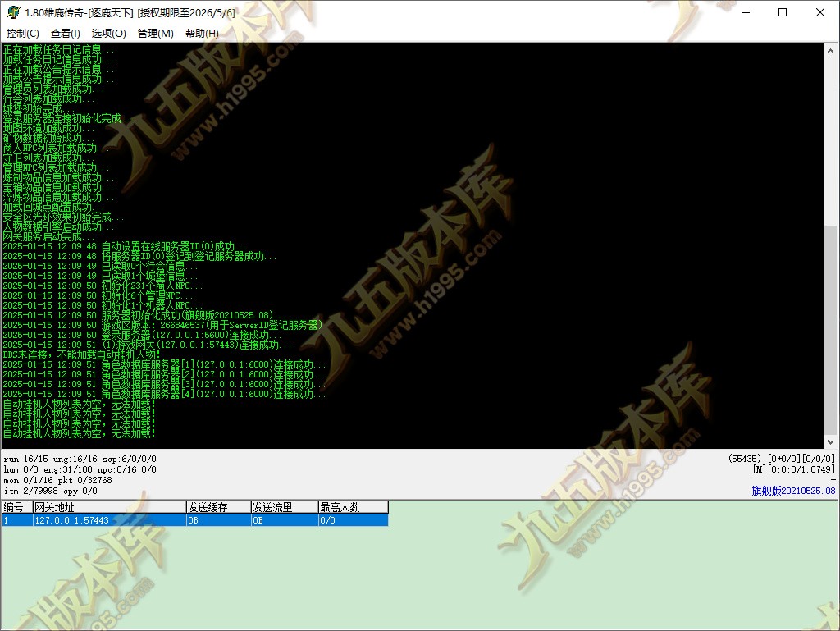Click log line 网关服务启动完成
840x631 pixels.
click(x=48, y=236)
